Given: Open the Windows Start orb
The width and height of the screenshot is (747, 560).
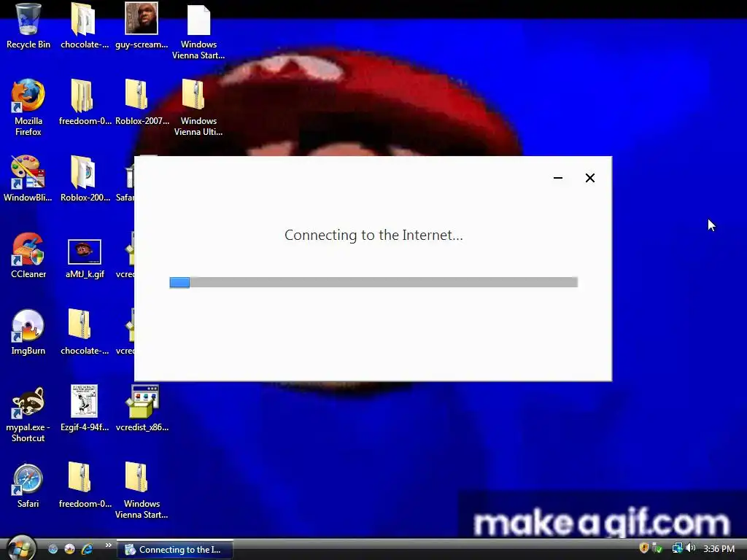Looking at the screenshot, I should click(20, 548).
